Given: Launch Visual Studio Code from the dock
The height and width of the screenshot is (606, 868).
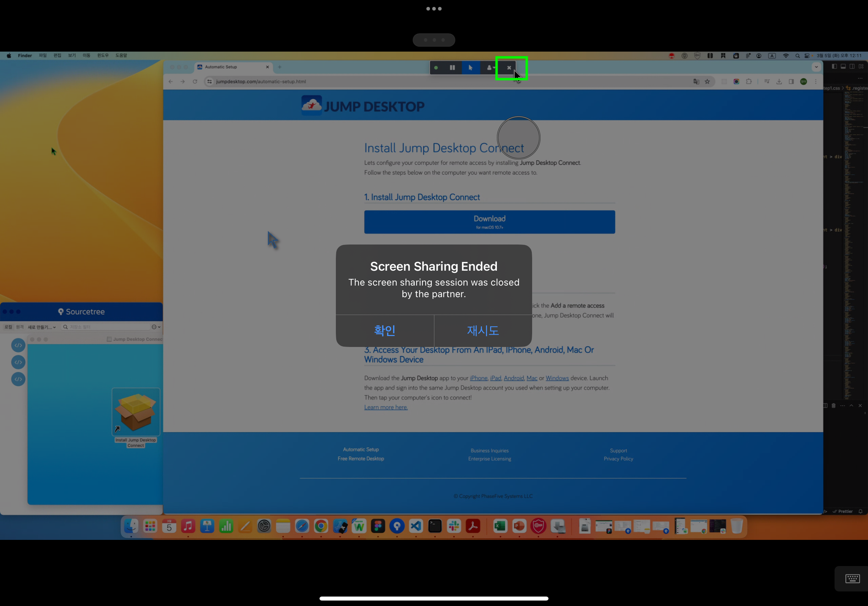Looking at the screenshot, I should [416, 526].
